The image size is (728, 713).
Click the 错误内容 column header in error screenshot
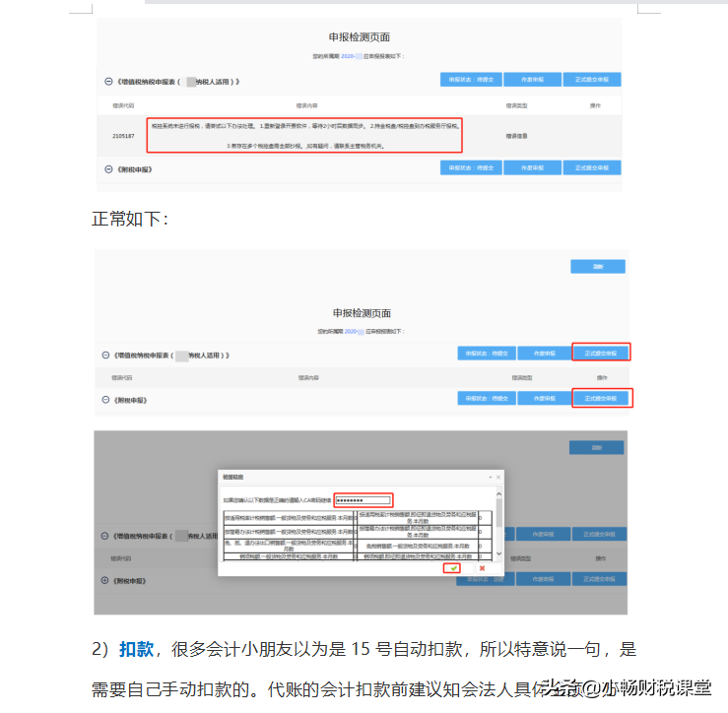[x=306, y=105]
